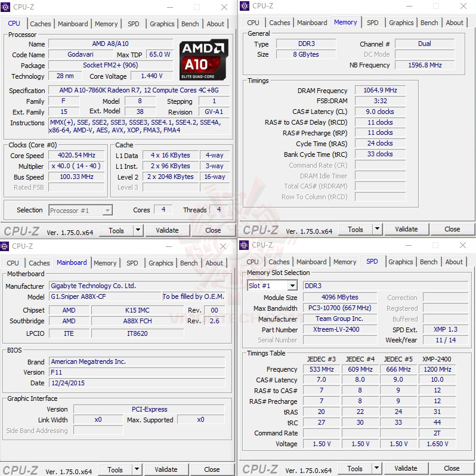
Task: Click the DRAM Frequency value 1064.9 MHz
Action: pyautogui.click(x=380, y=90)
